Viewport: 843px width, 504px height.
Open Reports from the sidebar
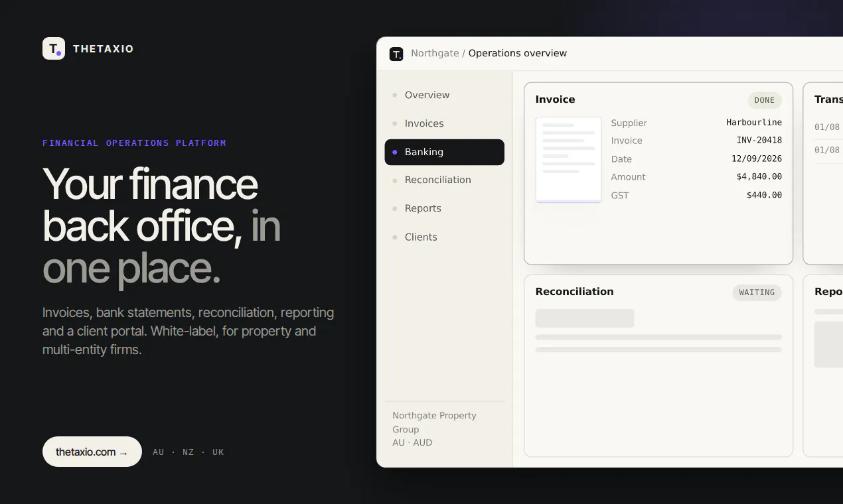[444, 208]
